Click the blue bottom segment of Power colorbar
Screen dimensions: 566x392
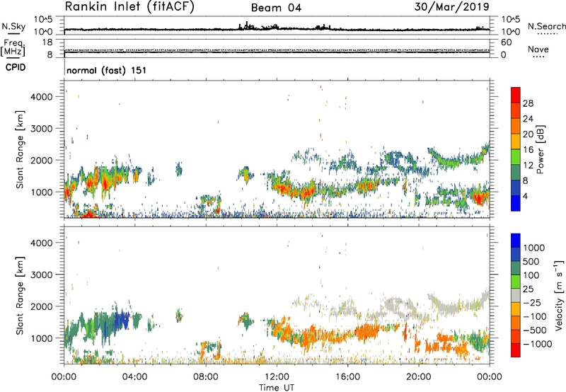[x=516, y=203]
